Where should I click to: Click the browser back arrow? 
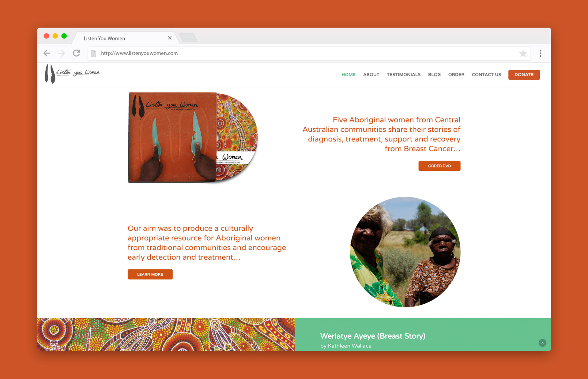click(47, 53)
